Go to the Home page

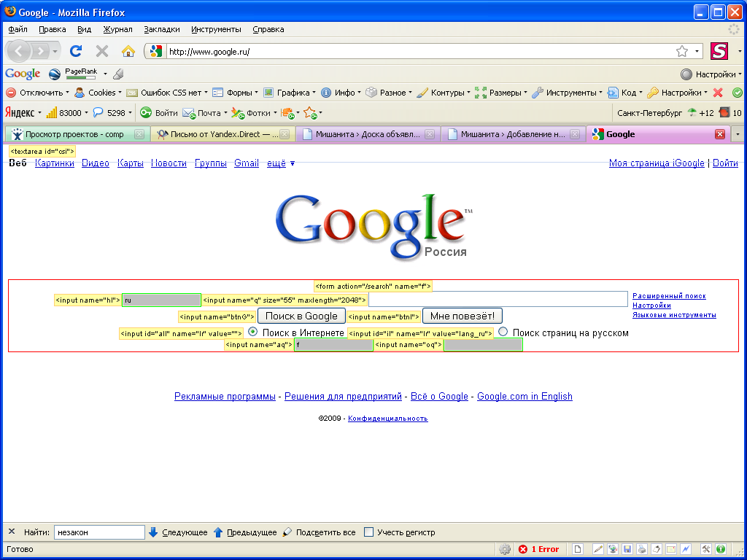[x=128, y=51]
